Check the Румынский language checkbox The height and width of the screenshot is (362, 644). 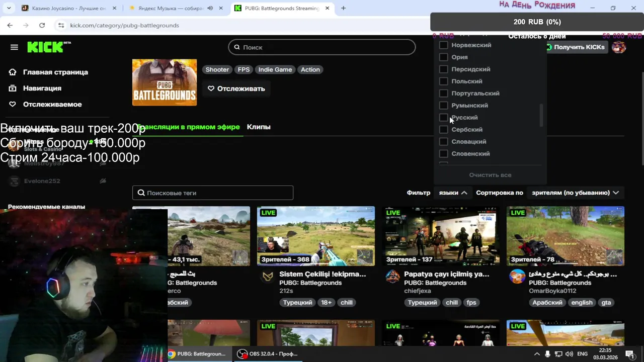tap(443, 106)
